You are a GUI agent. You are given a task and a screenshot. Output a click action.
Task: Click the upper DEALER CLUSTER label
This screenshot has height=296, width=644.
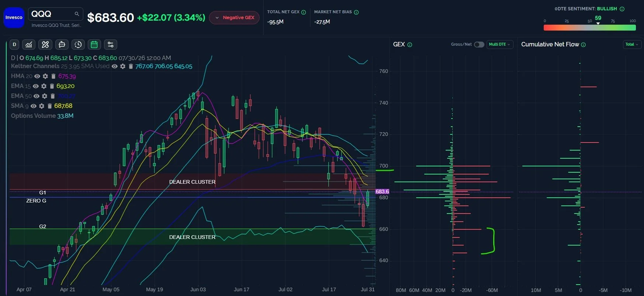(x=192, y=182)
